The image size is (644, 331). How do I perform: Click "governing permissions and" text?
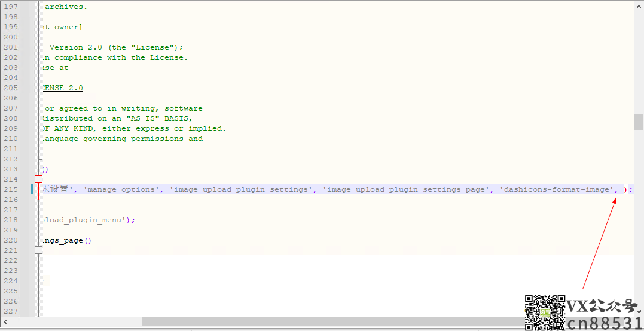(143, 139)
